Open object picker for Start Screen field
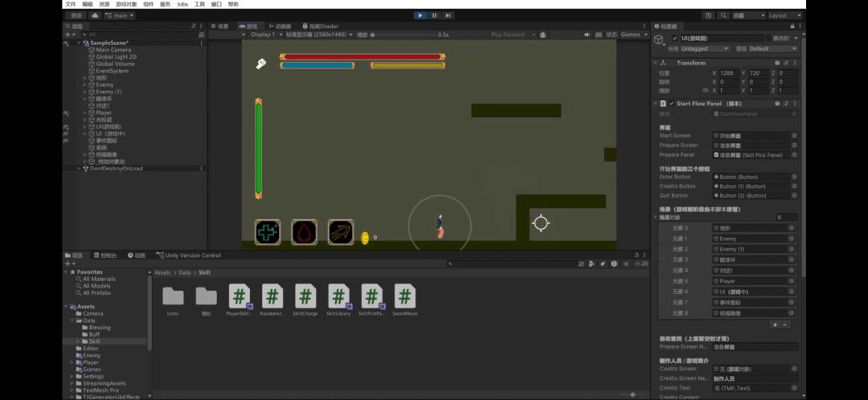 click(794, 136)
